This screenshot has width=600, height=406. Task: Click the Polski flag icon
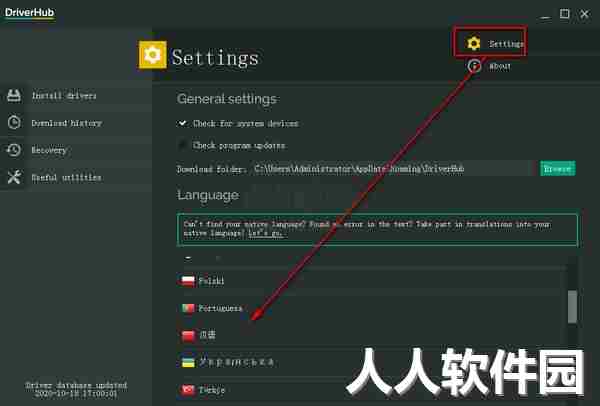click(x=188, y=281)
